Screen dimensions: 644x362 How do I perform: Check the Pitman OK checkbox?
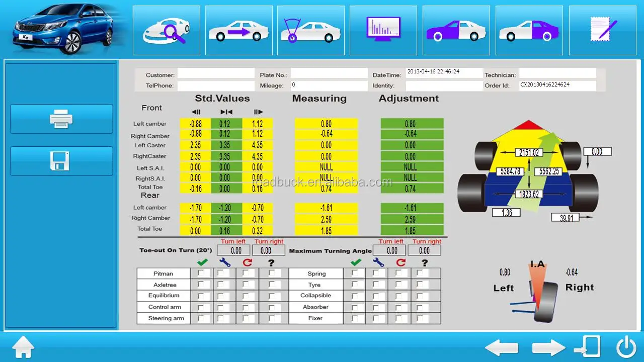pyautogui.click(x=202, y=274)
